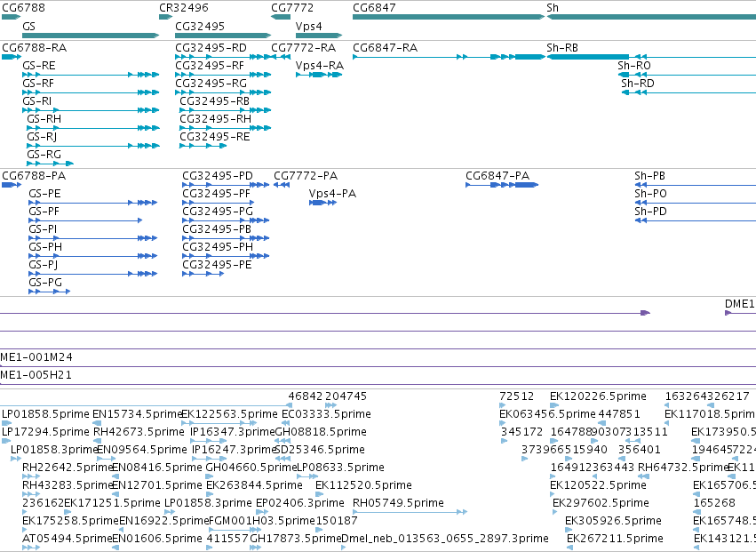Select BAC clone ME1-001M24
The height and width of the screenshot is (552, 756).
click(x=36, y=357)
